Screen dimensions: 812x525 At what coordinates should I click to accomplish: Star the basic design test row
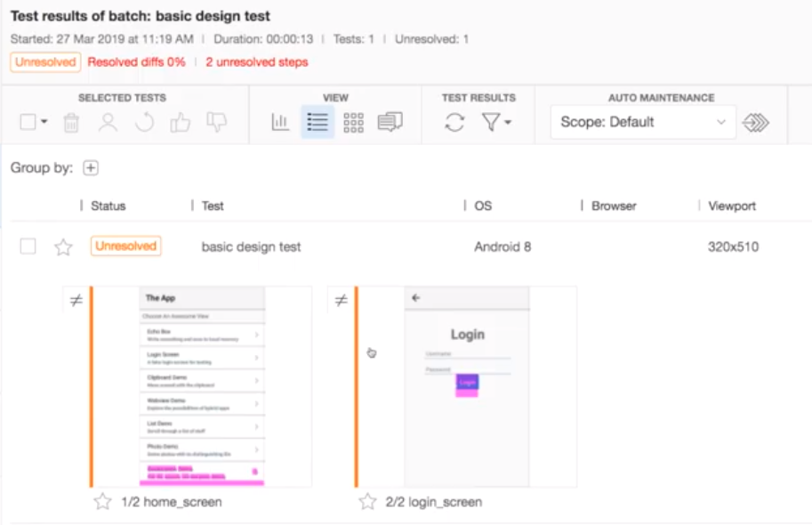pyautogui.click(x=63, y=247)
